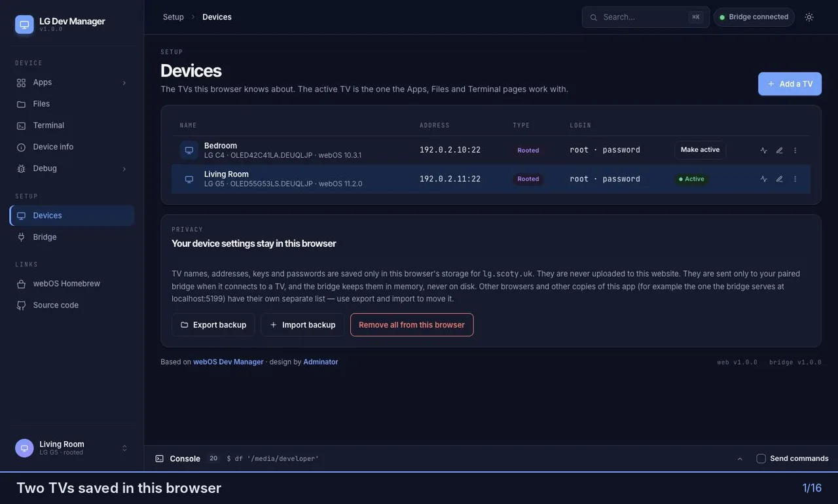Test connection activity icon for Living Room

(763, 179)
